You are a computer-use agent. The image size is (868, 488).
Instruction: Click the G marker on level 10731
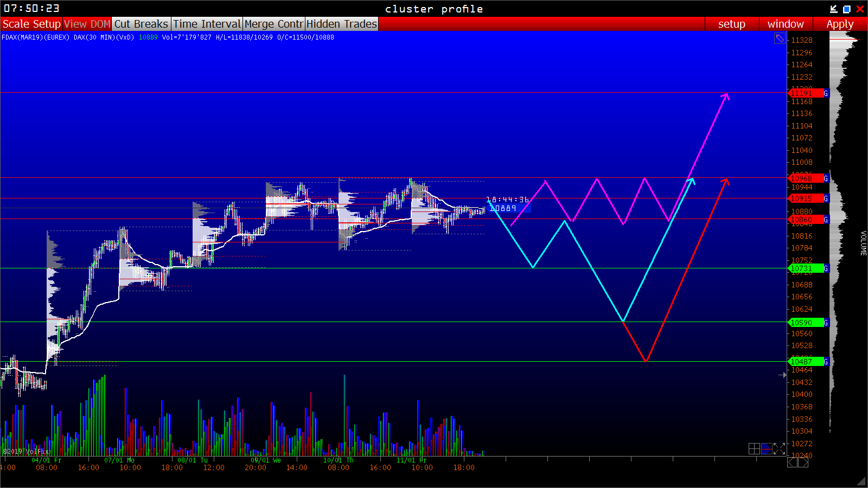point(826,268)
